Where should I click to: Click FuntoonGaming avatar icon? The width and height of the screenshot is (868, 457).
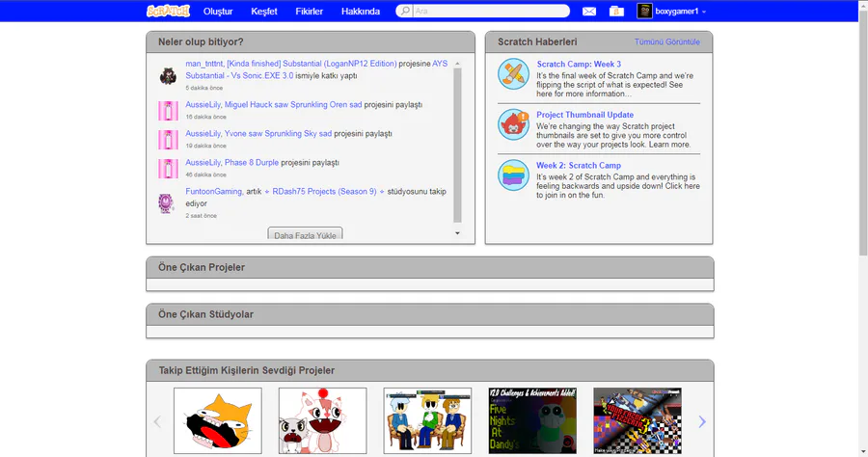166,203
